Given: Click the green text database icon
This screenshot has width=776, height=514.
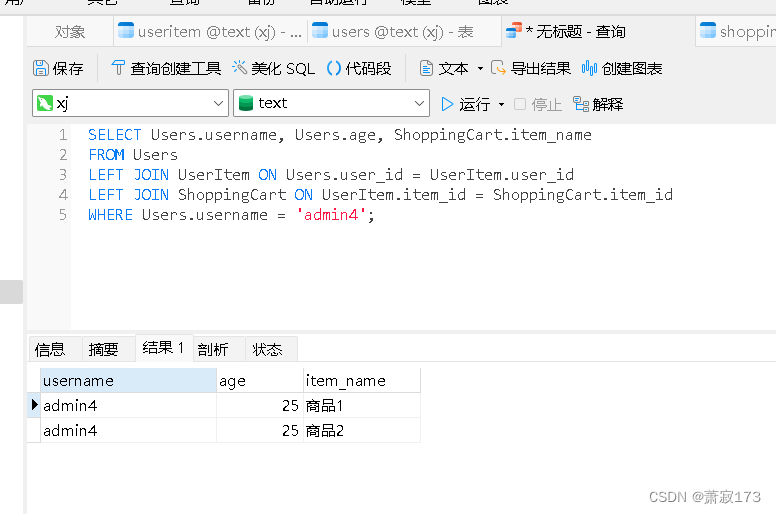Looking at the screenshot, I should (x=246, y=103).
